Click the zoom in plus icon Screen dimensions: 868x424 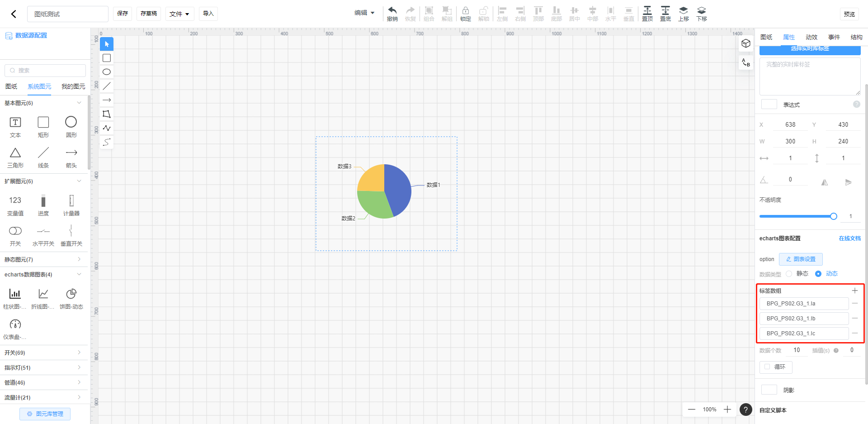727,410
